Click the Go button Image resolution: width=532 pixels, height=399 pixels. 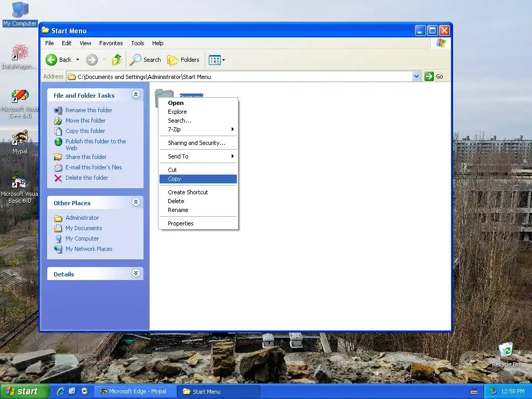[x=434, y=77]
